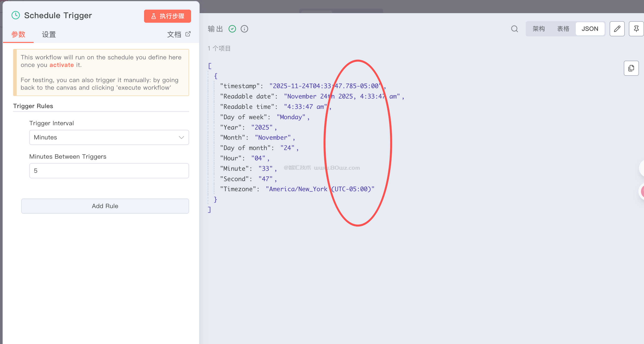This screenshot has height=344, width=644.
Task: Click the green success checkmark icon
Action: tap(232, 29)
